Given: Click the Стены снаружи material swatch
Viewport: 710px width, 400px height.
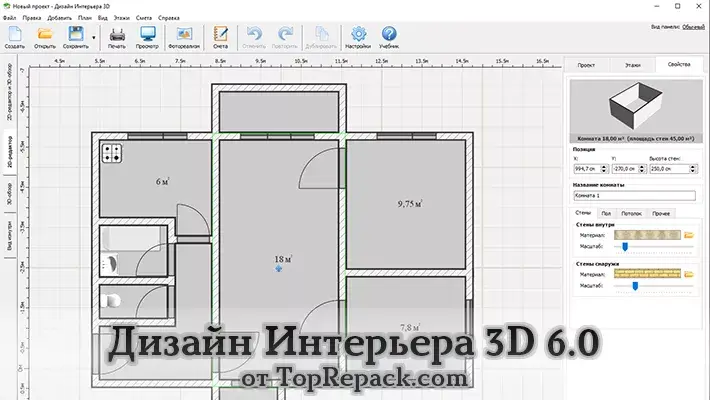Looking at the screenshot, I should pos(648,274).
